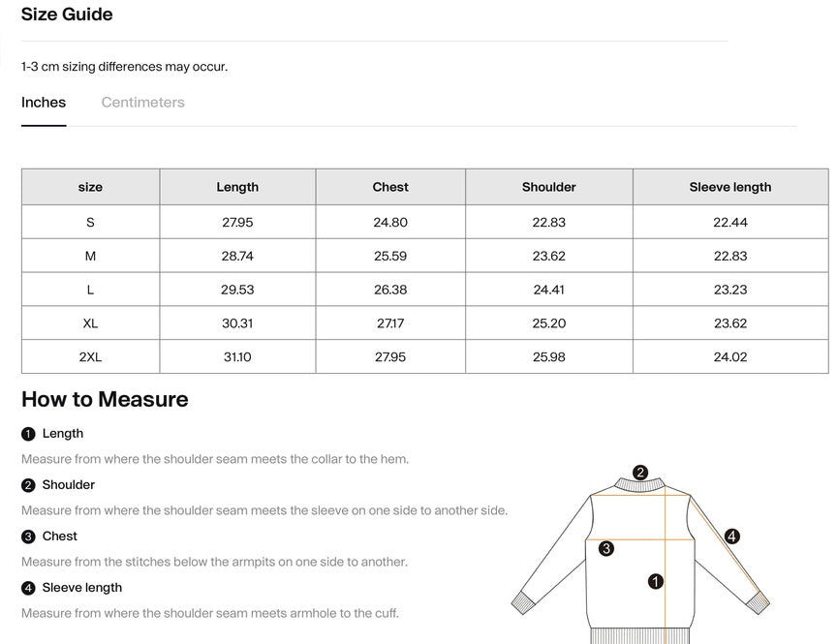Click marker 4 on the sweater diagram sleeve

[x=731, y=534]
